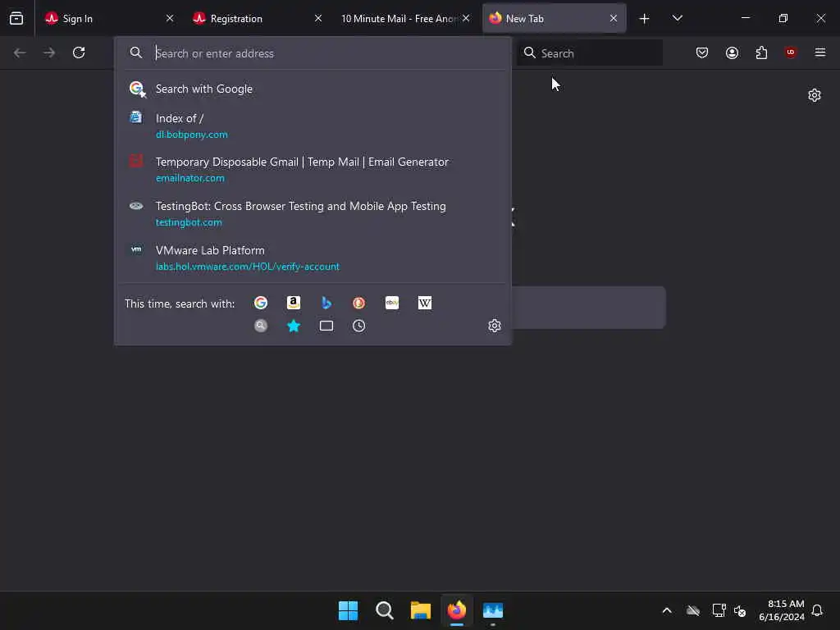The height and width of the screenshot is (630, 840).
Task: Search this time with Bing
Action: pyautogui.click(x=326, y=304)
